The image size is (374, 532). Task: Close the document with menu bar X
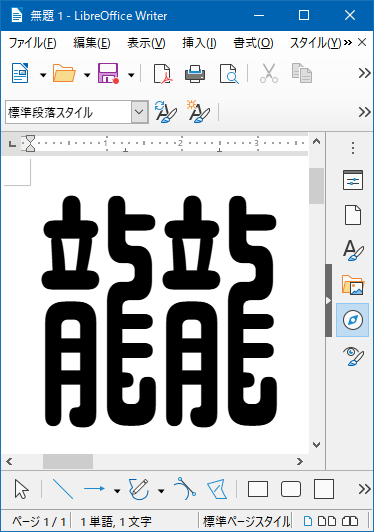point(362,42)
